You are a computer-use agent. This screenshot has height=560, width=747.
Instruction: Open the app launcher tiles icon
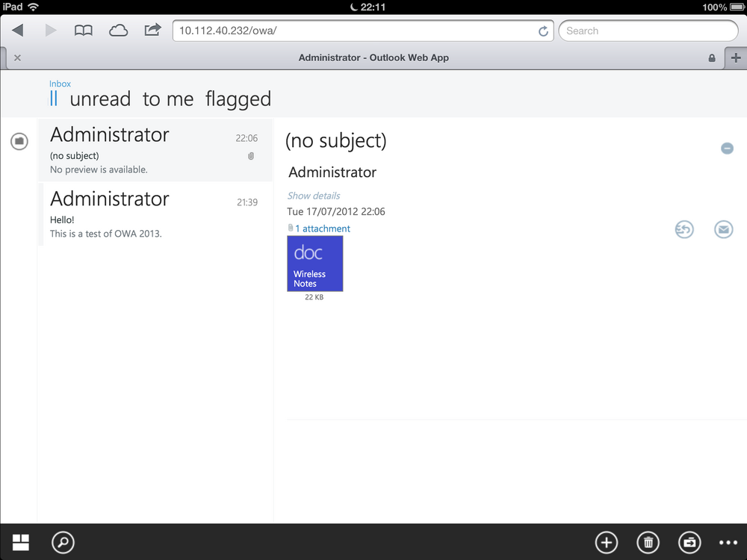(x=20, y=542)
